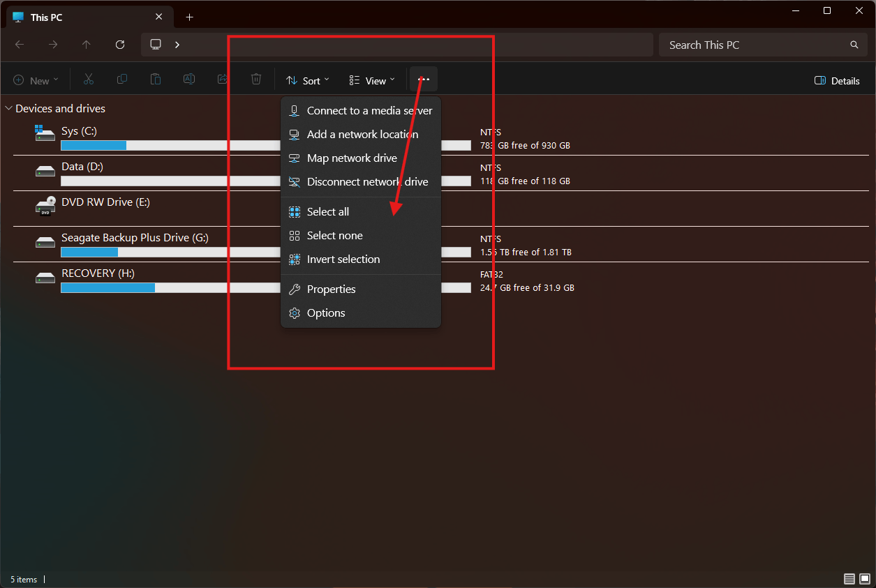Open the Sort dropdown

pos(308,80)
